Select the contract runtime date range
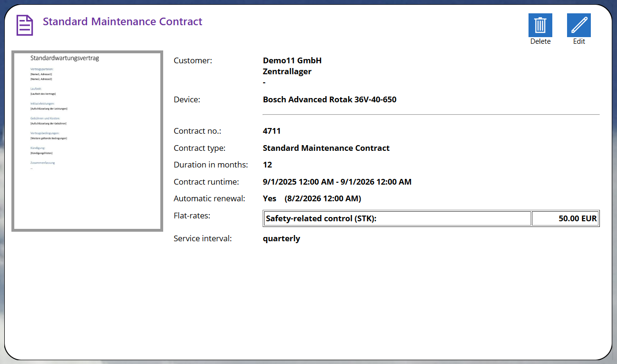 (337, 182)
